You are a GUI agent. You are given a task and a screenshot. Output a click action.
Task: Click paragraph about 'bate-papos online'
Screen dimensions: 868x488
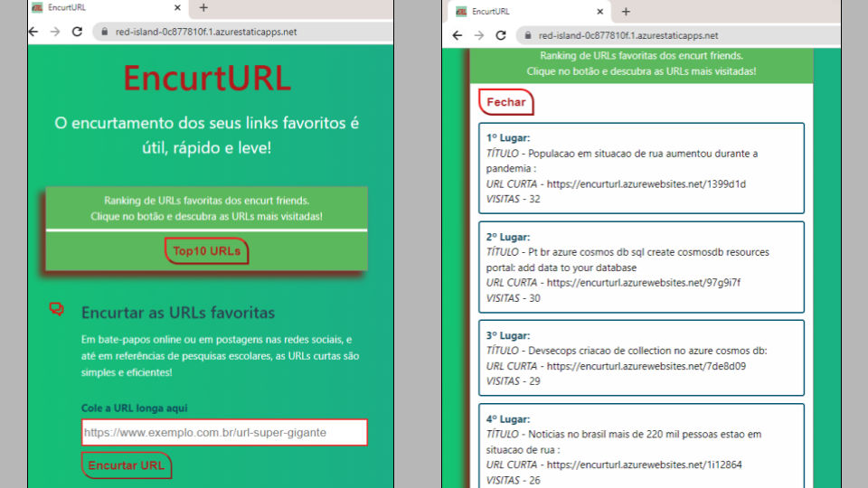tap(220, 355)
